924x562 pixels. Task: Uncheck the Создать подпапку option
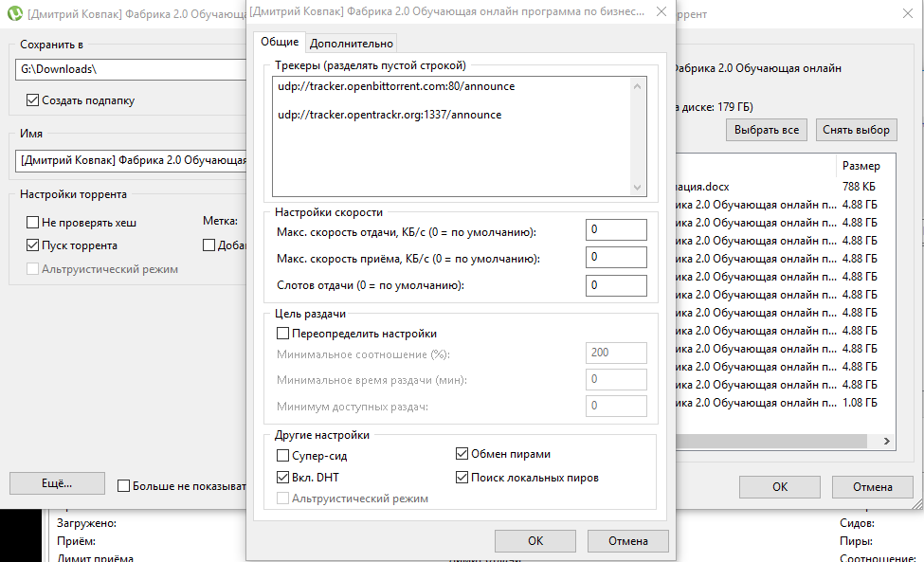click(32, 100)
